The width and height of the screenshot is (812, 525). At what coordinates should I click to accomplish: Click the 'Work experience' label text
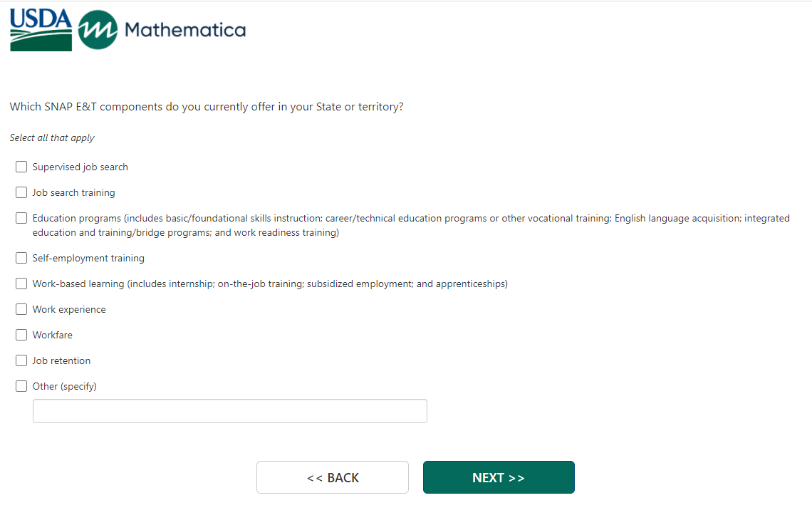click(69, 310)
